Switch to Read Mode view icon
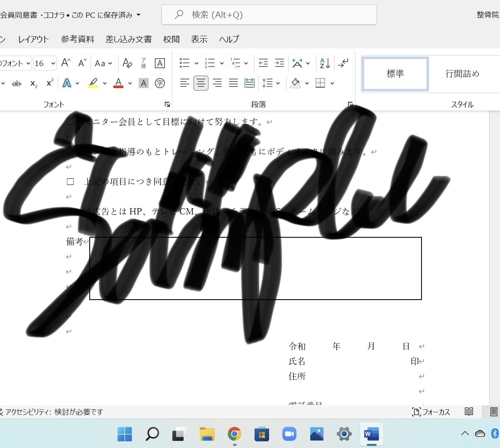Viewport: 500px width, 448px height. pyautogui.click(x=469, y=412)
